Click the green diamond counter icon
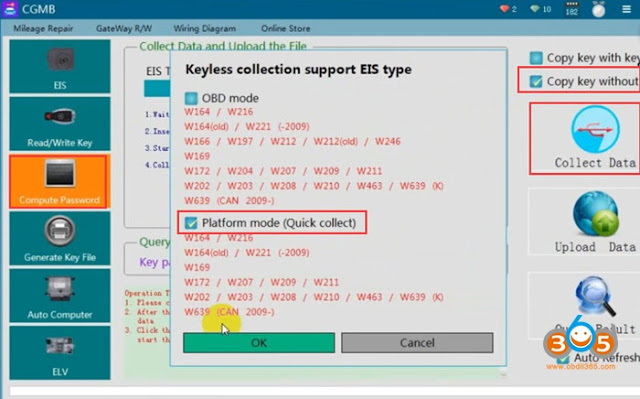640x399 pixels. point(535,9)
